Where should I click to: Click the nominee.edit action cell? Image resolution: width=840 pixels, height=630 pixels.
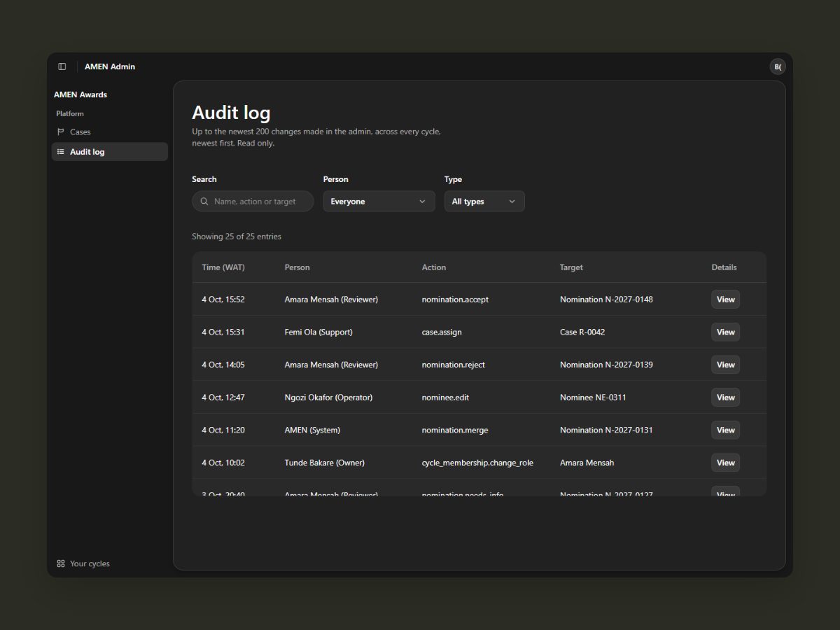click(x=445, y=398)
